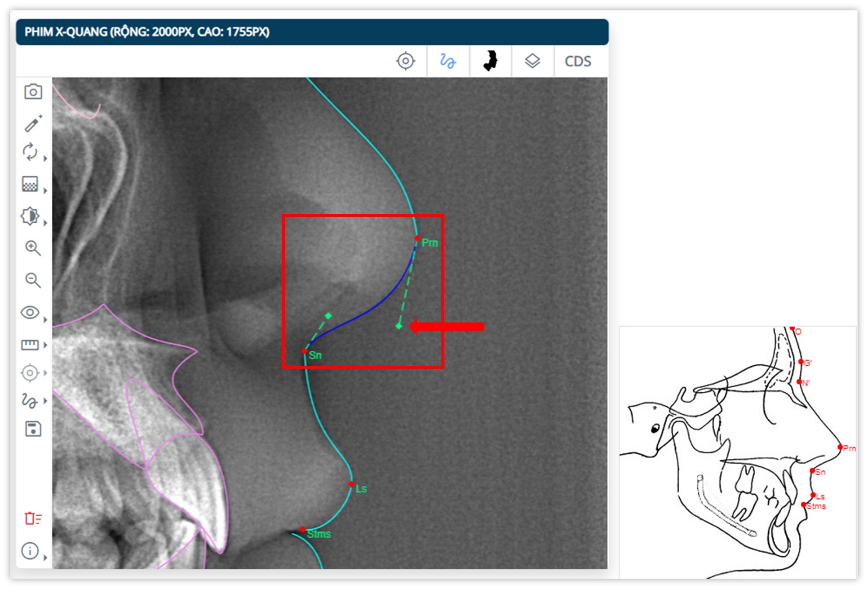Select green curve handle below Prn
This screenshot has width=868, height=589.
pos(399,326)
